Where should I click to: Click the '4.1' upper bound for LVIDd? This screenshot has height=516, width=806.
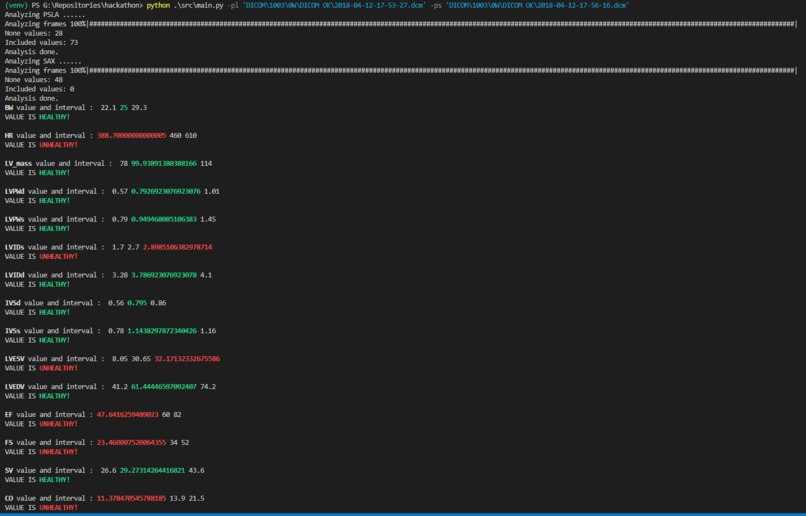click(x=206, y=275)
